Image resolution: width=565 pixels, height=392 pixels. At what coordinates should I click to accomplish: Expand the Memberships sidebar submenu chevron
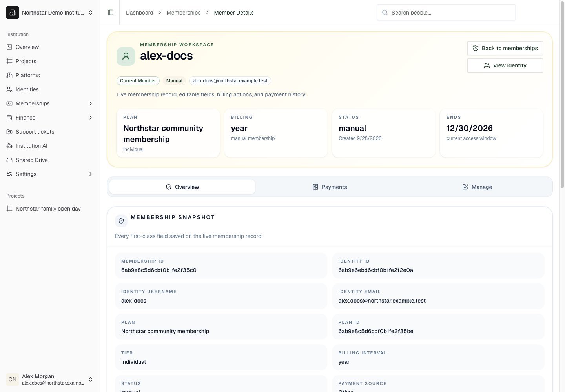click(91, 103)
